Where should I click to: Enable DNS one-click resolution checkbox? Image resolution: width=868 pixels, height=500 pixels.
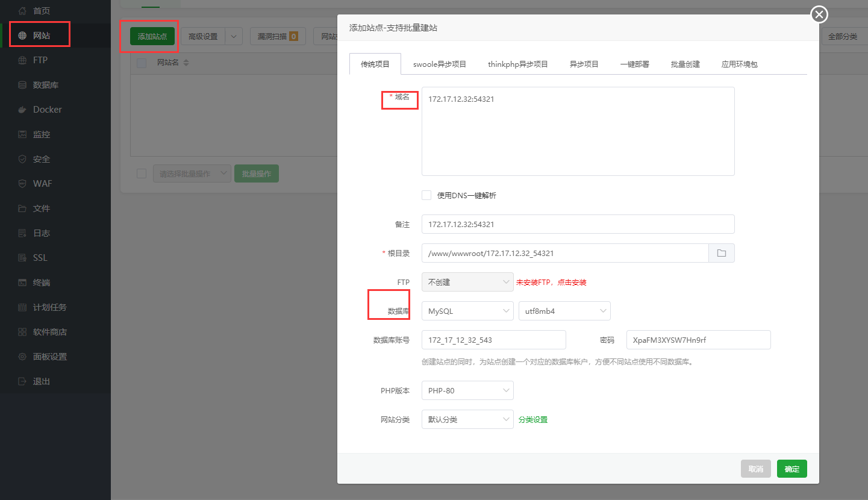tap(426, 195)
